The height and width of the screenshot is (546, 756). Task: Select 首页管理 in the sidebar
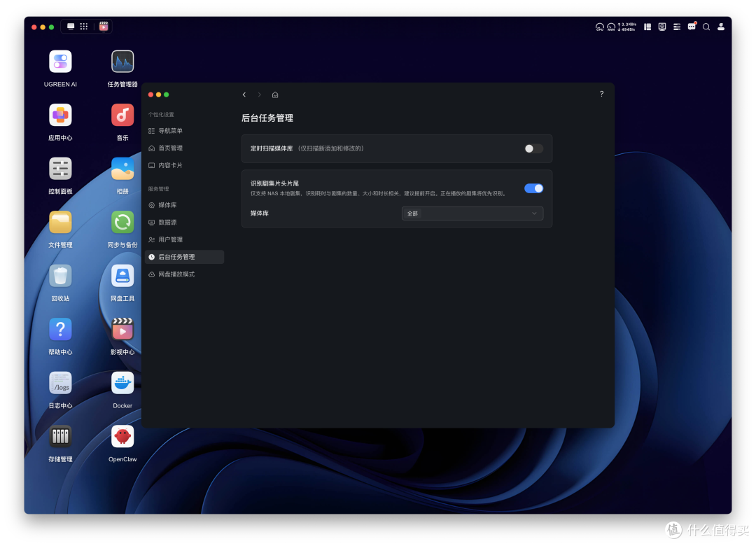(184, 148)
